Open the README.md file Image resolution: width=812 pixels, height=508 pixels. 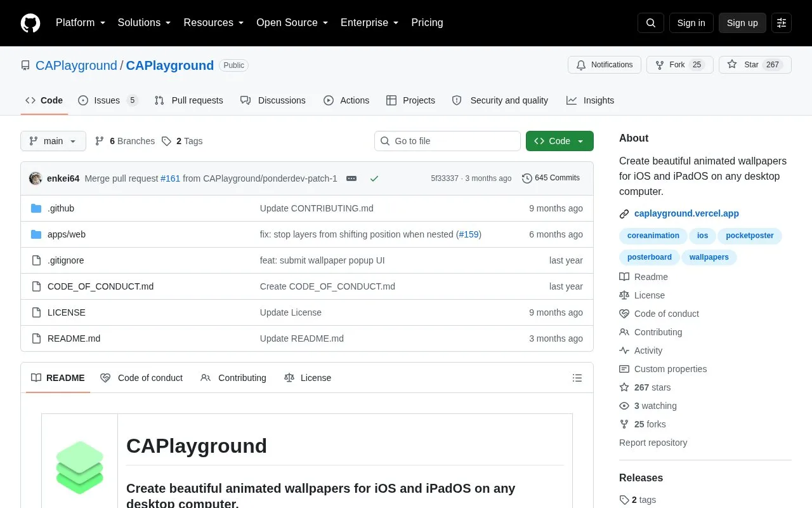74,338
